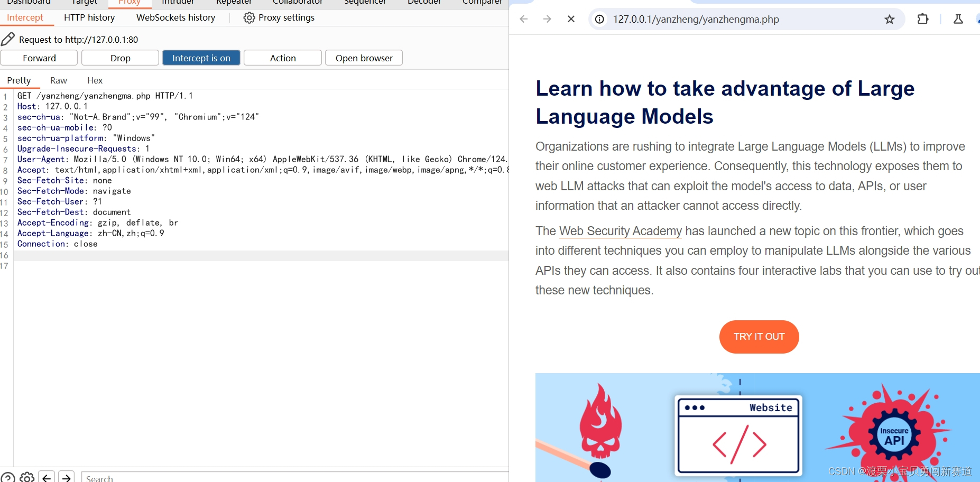Screen dimensions: 980x482
Task: Open the Action dropdown menu
Action: (x=283, y=58)
